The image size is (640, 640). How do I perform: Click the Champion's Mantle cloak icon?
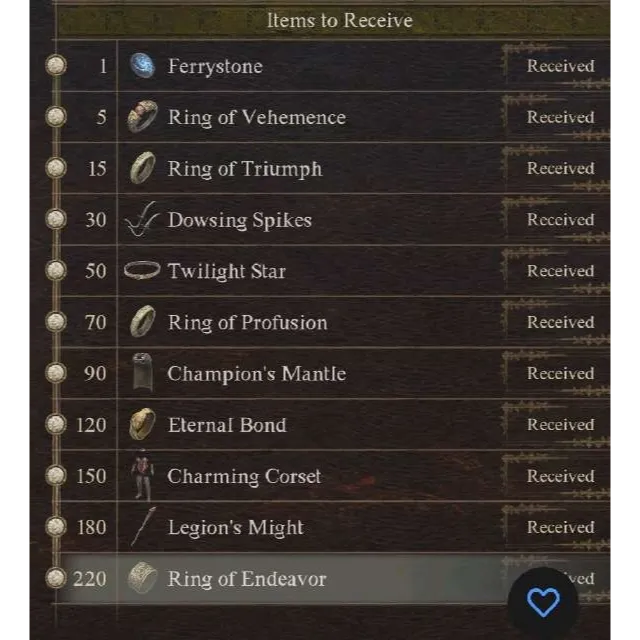point(142,373)
